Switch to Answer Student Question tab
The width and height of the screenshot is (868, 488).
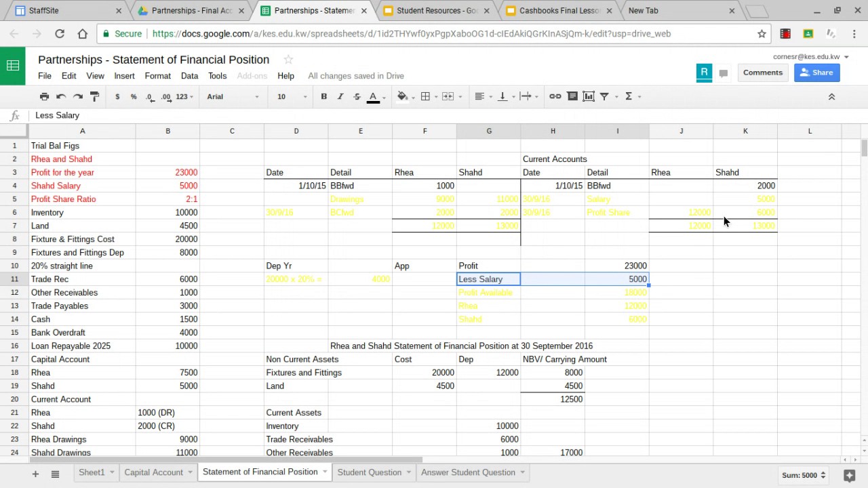tap(468, 472)
